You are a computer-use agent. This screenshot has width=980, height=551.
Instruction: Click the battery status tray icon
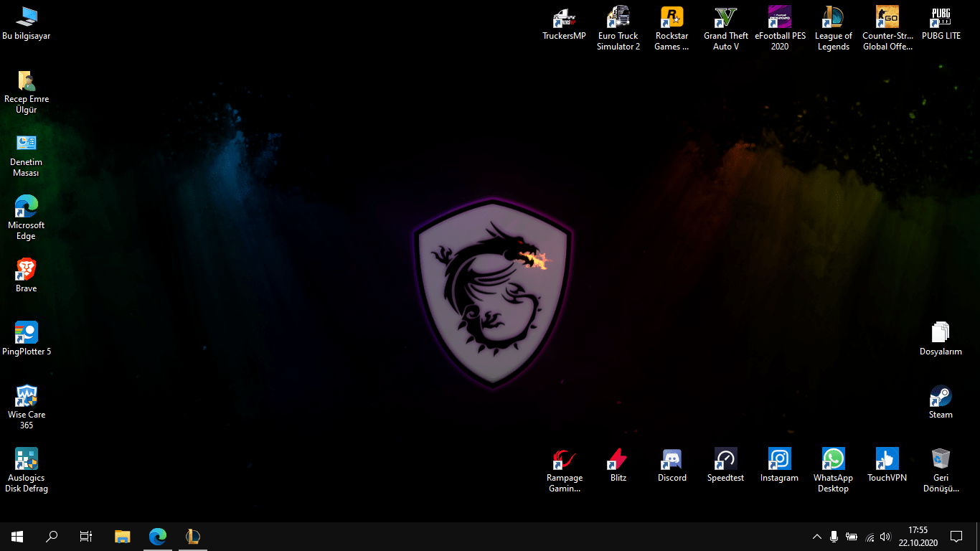[x=852, y=537]
